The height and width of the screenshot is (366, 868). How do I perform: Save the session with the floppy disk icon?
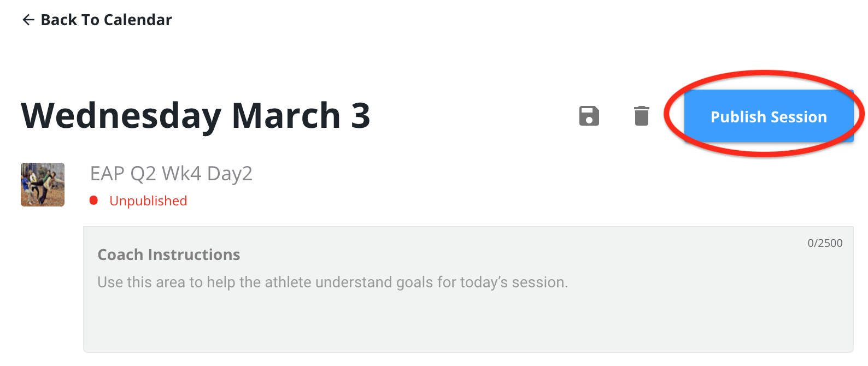pyautogui.click(x=589, y=116)
